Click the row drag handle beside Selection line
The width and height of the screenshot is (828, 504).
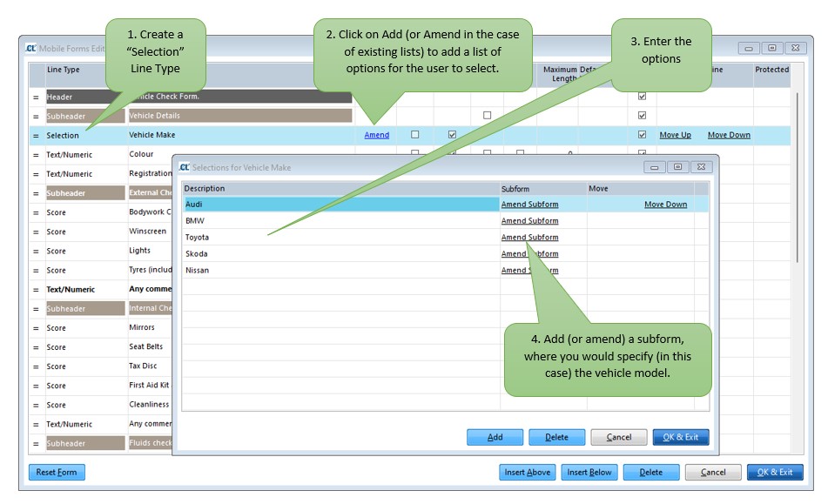[x=35, y=135]
